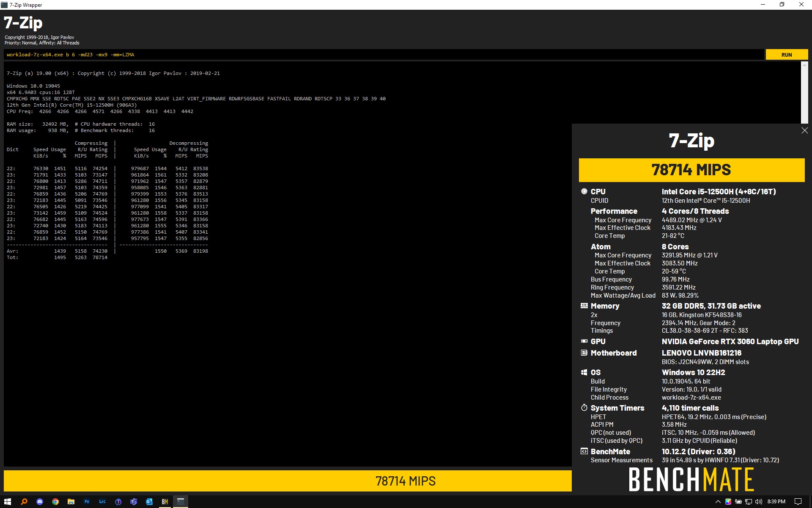This screenshot has height=508, width=812.
Task: Launch Google Chrome from taskbar
Action: tap(55, 502)
